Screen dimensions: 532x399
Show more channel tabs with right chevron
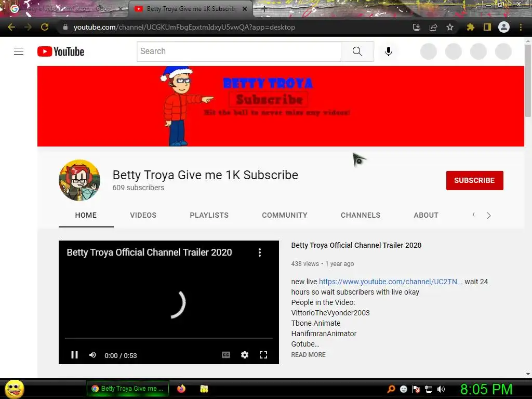coord(488,216)
